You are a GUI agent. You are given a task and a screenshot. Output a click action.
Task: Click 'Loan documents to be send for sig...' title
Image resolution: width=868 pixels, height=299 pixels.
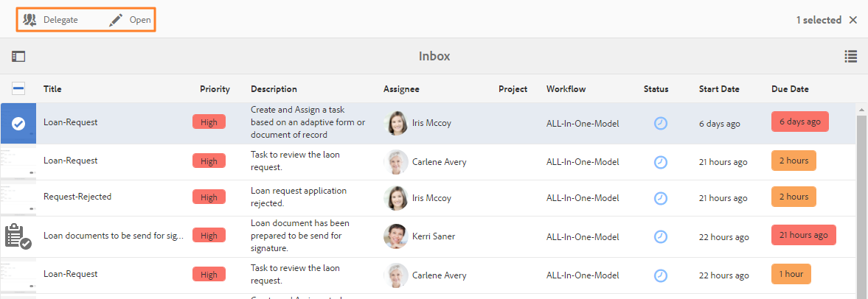[x=114, y=236]
